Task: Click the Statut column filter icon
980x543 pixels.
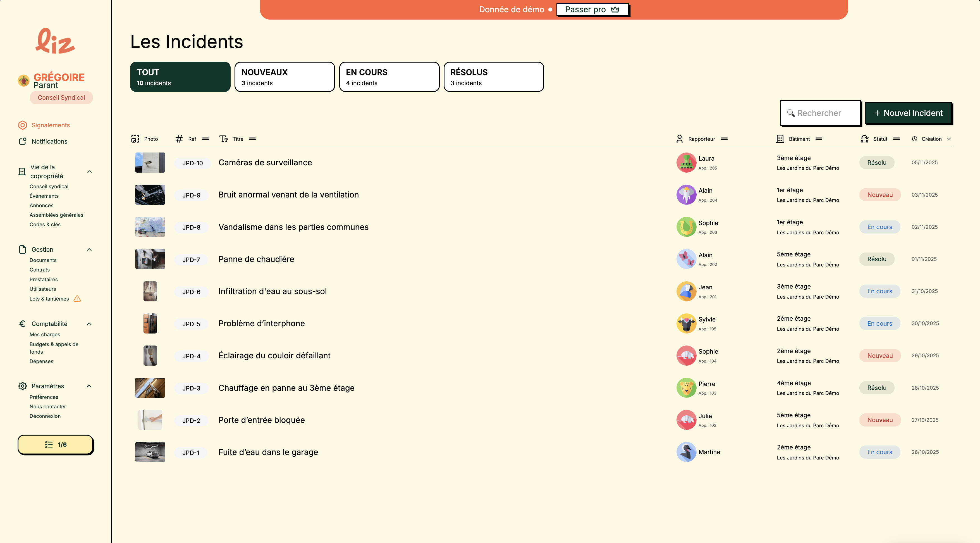Action: (896, 139)
